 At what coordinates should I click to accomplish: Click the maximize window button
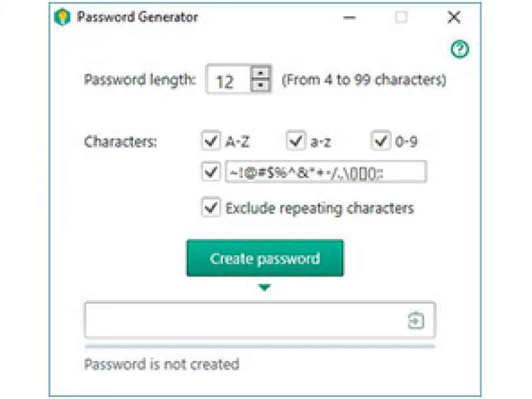pos(401,18)
